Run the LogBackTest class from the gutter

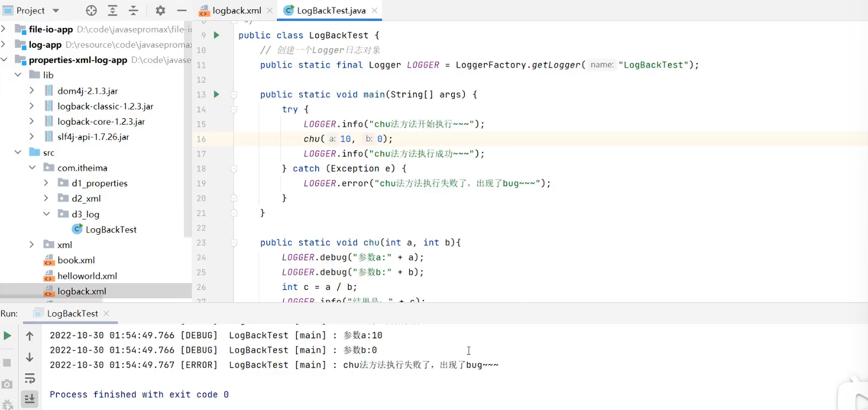pos(216,35)
